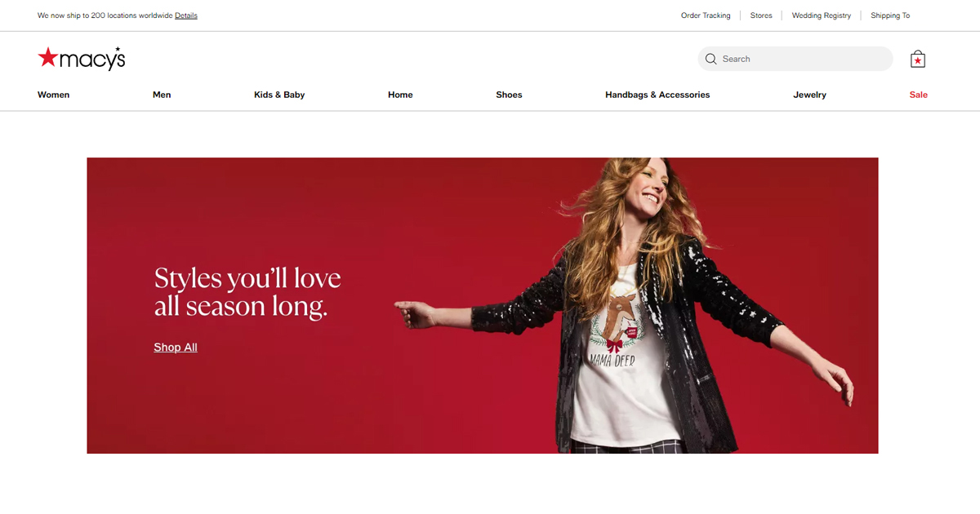Viewport: 980px width, 514px height.
Task: Choose Shipping To location
Action: pyautogui.click(x=890, y=16)
